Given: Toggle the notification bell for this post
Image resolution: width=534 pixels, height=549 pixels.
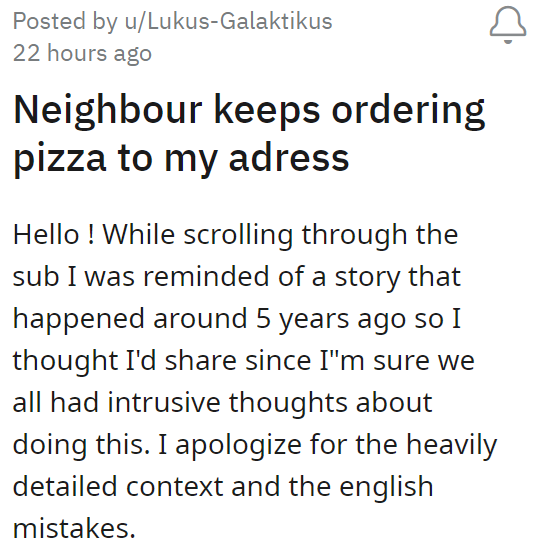Looking at the screenshot, I should (x=507, y=25).
